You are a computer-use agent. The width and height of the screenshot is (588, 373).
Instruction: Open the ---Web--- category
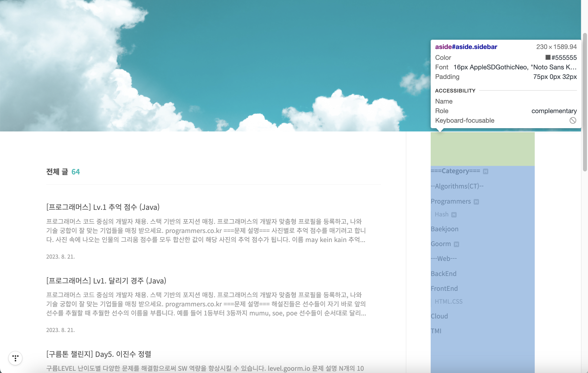[444, 259]
